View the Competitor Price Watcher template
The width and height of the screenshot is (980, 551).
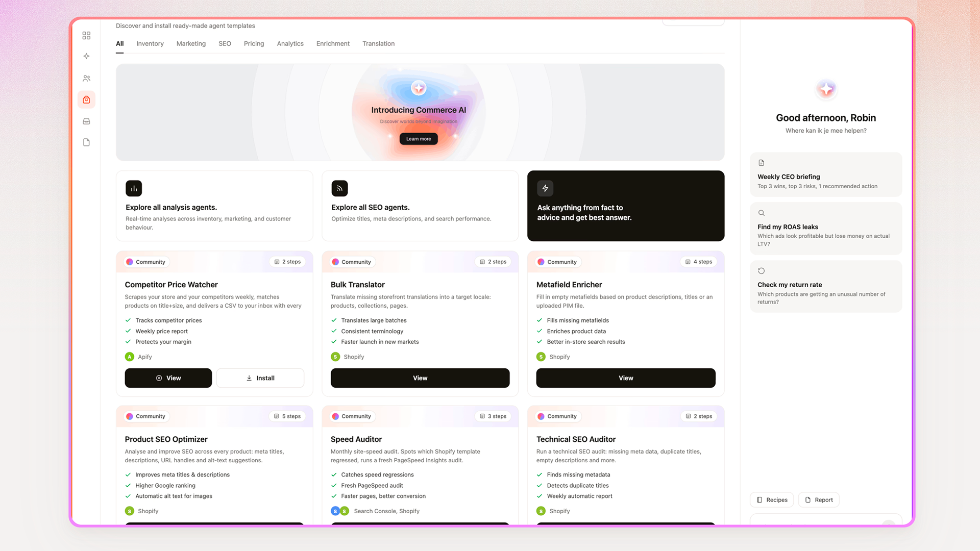point(168,378)
